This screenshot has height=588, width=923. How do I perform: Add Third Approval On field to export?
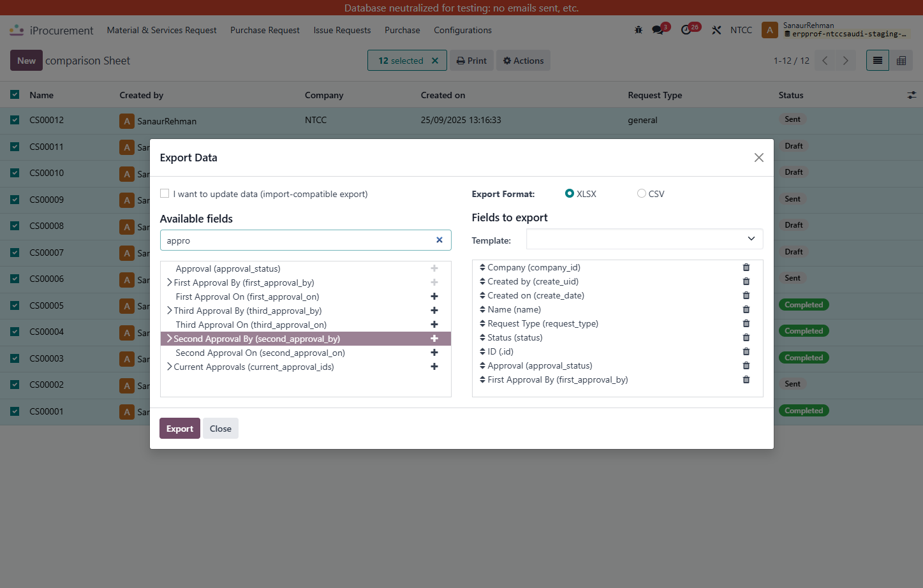pyautogui.click(x=434, y=325)
